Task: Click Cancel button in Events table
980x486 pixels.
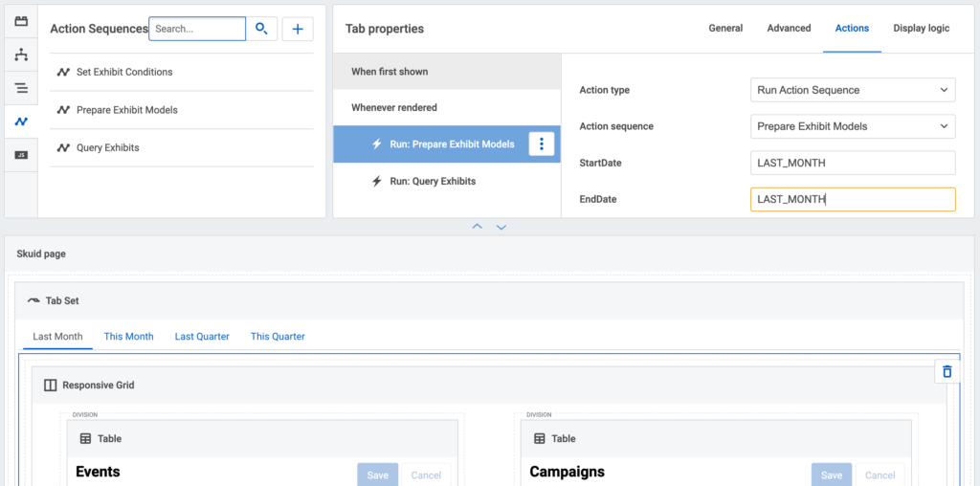Action: click(426, 475)
